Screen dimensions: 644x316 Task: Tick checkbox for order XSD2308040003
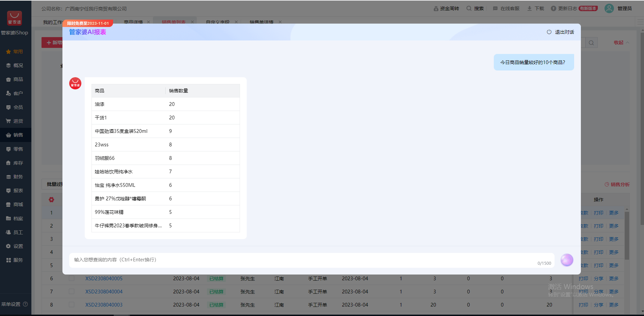[x=72, y=305]
